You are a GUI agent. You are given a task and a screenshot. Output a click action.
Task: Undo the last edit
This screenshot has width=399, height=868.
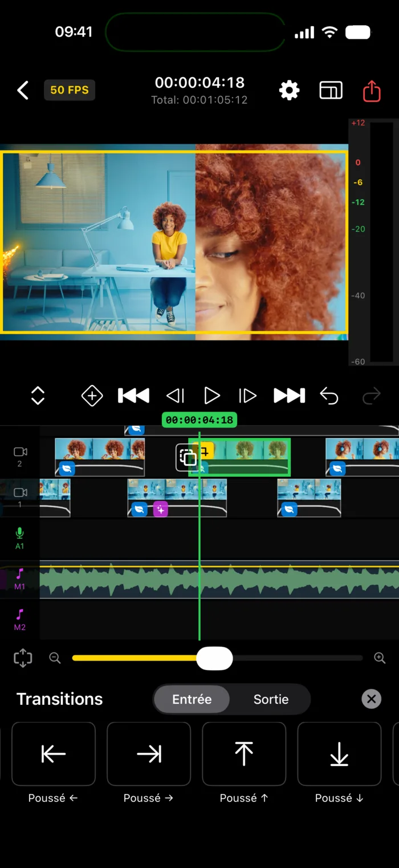pyautogui.click(x=329, y=396)
